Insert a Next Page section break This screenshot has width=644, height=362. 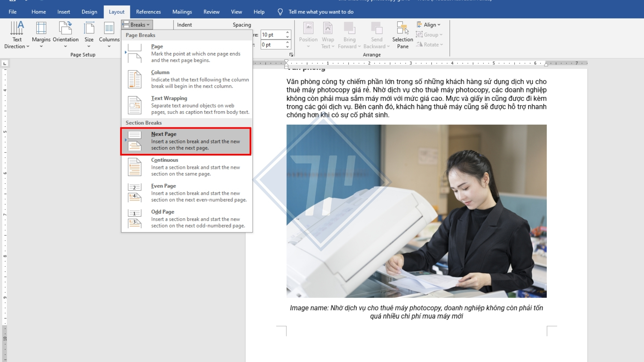pos(186,141)
